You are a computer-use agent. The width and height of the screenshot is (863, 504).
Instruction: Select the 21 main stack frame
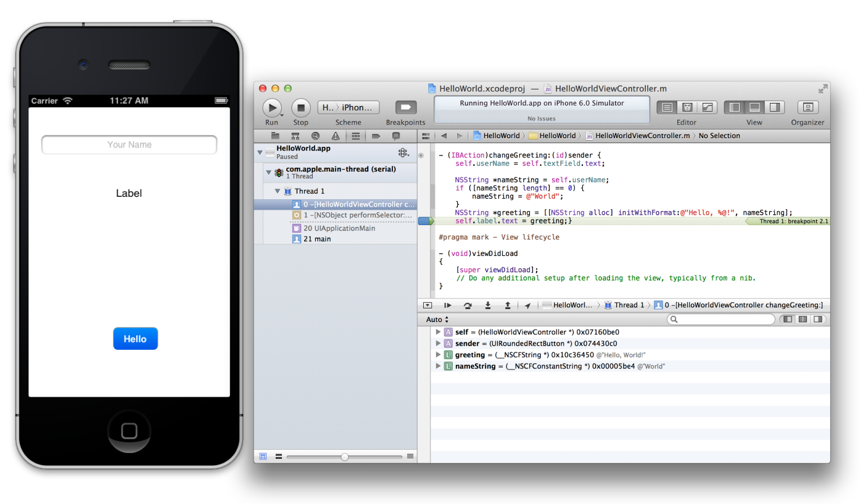[317, 239]
